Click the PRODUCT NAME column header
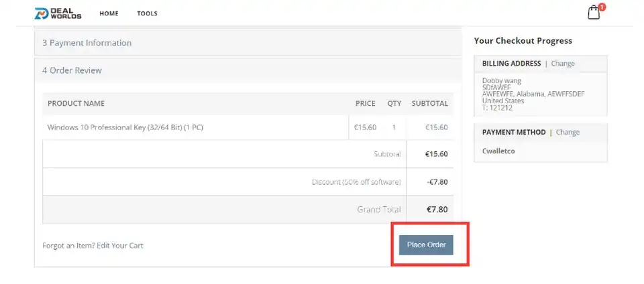This screenshot has height=284, width=644. click(x=76, y=104)
